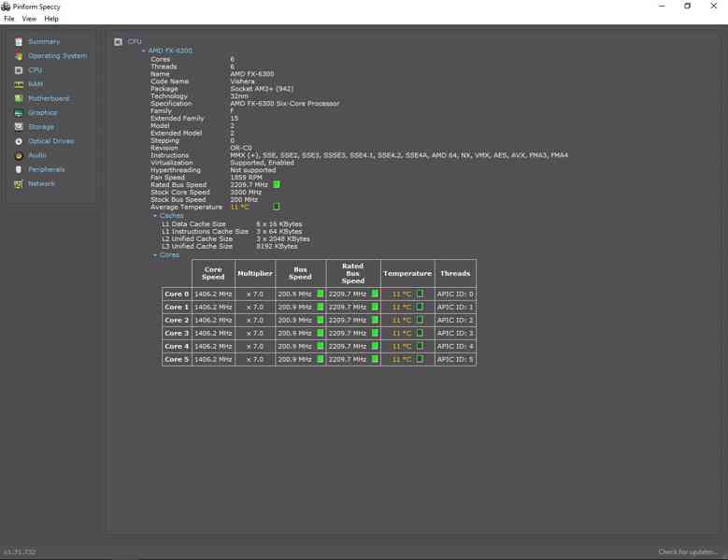This screenshot has width=728, height=560.
Task: Click the Storage drive sidebar icon
Action: (x=19, y=127)
